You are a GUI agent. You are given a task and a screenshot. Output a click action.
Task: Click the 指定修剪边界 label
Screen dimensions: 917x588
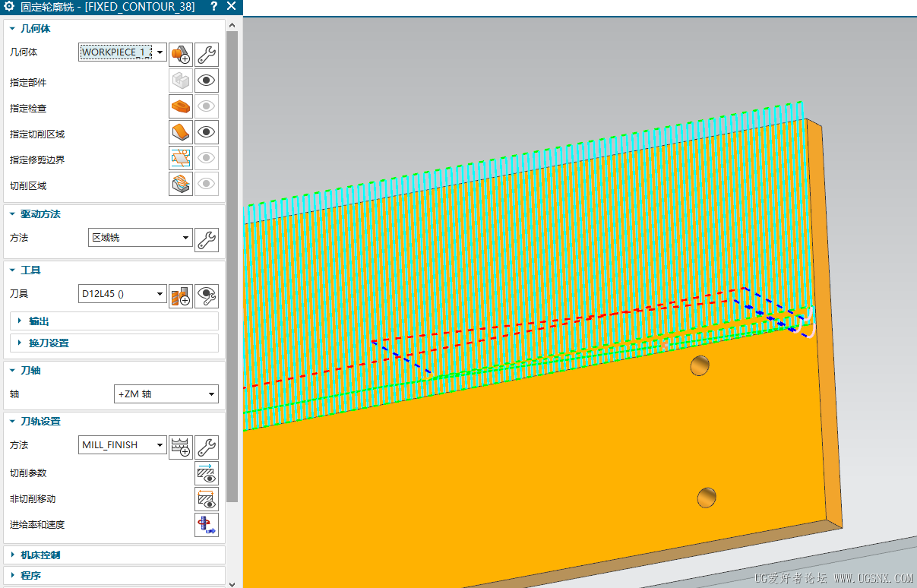click(37, 160)
